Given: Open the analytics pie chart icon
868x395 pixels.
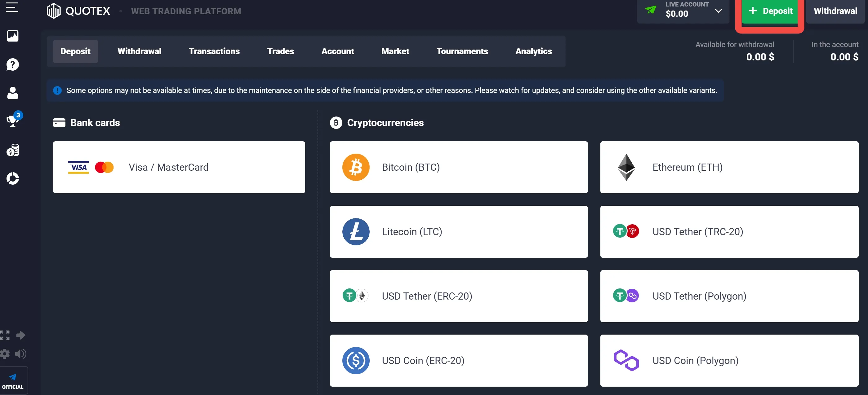Looking at the screenshot, I should pyautogui.click(x=13, y=178).
